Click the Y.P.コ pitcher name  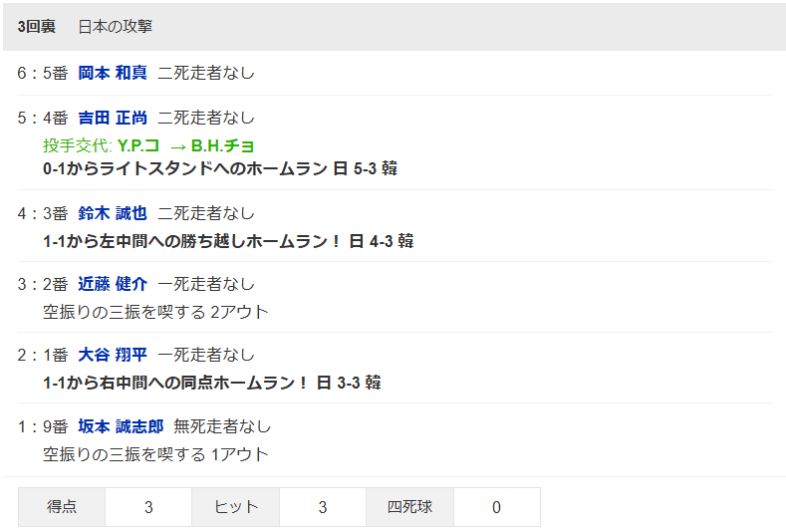pos(138,145)
